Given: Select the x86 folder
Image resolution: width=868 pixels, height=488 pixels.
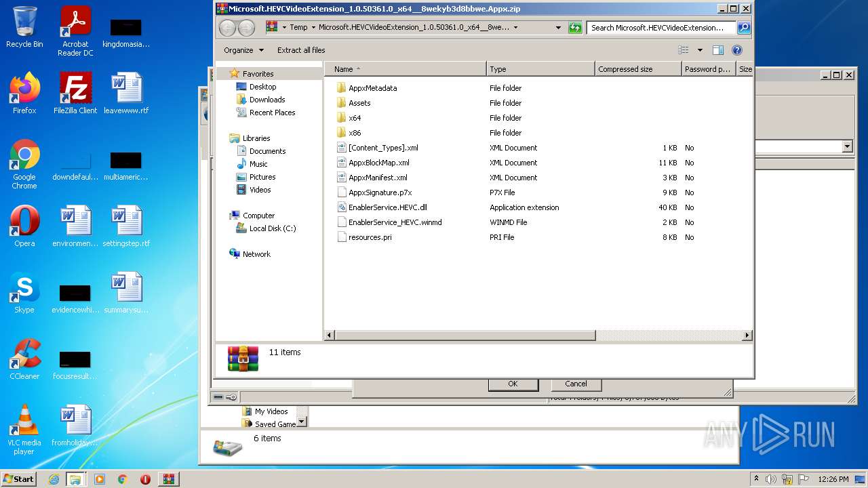Looking at the screenshot, I should pyautogui.click(x=354, y=133).
